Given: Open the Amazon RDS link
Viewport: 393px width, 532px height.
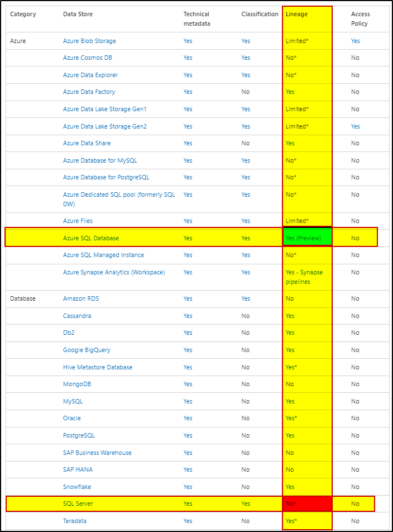Looking at the screenshot, I should coord(81,298).
